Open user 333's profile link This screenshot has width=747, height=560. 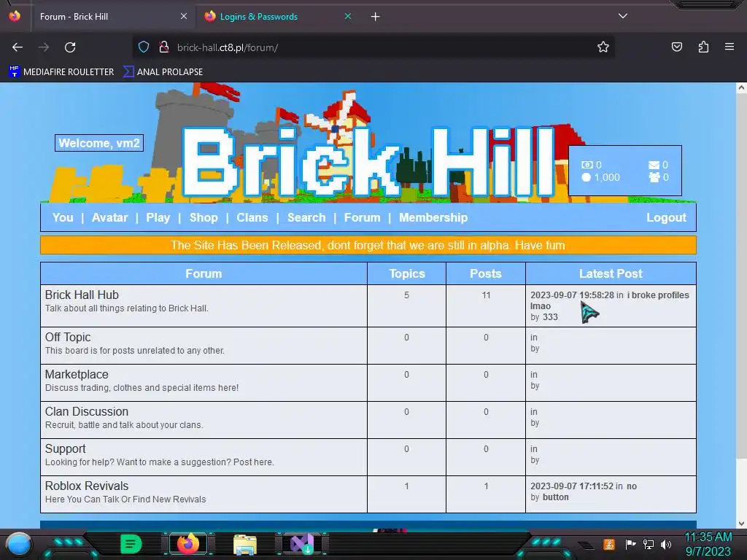(x=550, y=317)
